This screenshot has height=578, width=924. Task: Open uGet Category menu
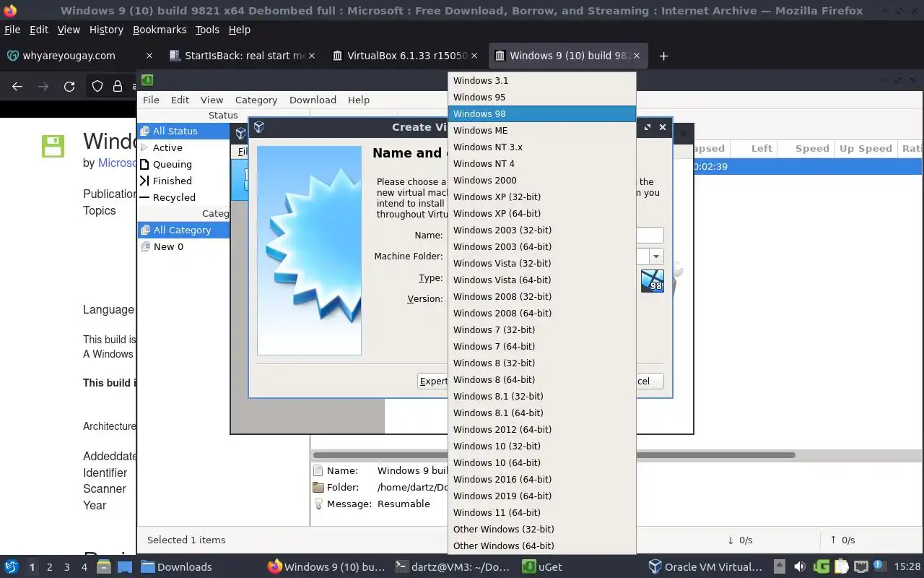256,100
